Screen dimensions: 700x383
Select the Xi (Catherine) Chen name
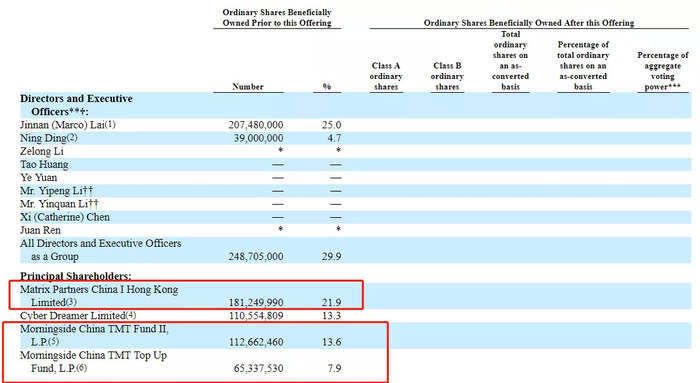[x=65, y=217]
